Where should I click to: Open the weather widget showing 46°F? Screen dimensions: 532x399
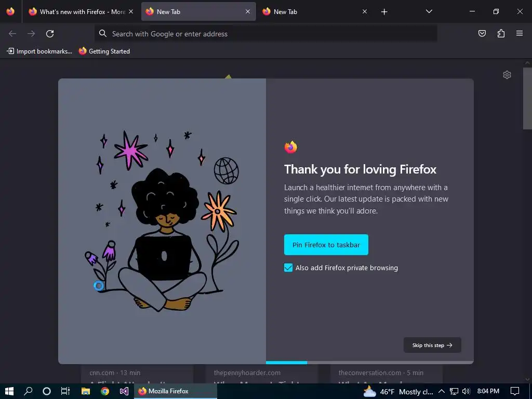tap(398, 392)
